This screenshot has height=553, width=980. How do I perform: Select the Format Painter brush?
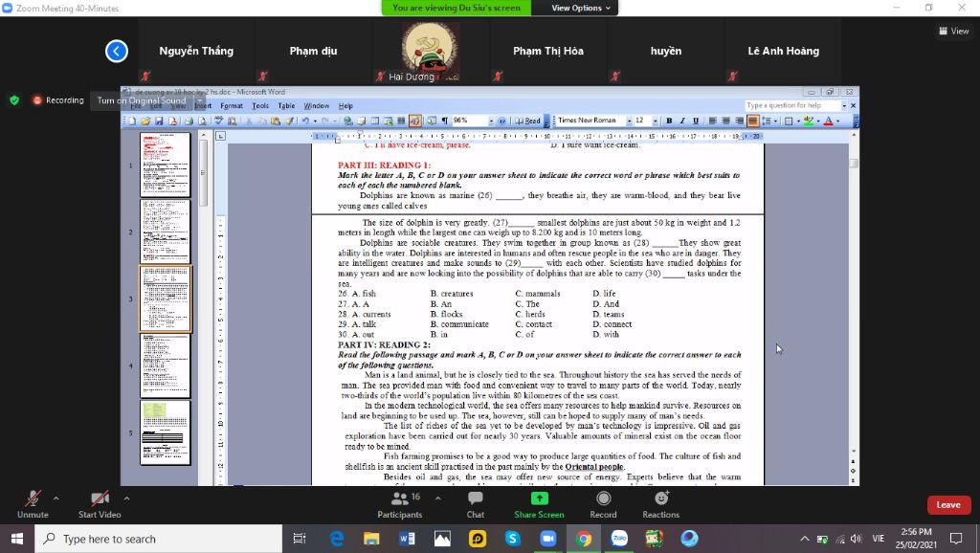click(289, 121)
